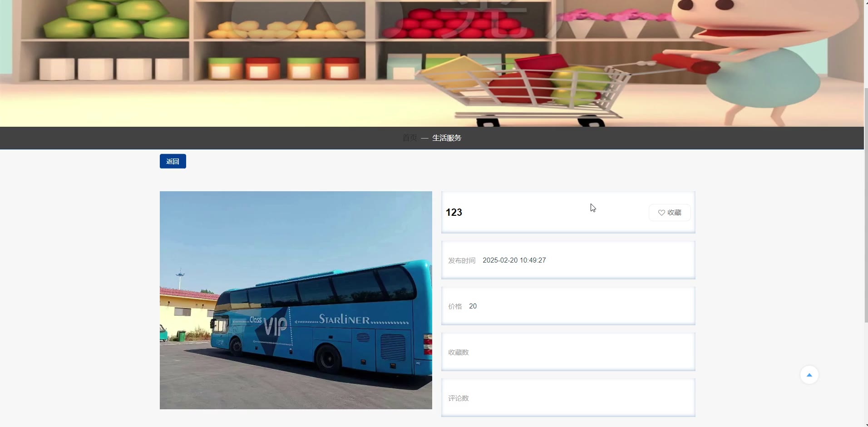
Task: Click the scrollbar down arrow
Action: pyautogui.click(x=866, y=425)
